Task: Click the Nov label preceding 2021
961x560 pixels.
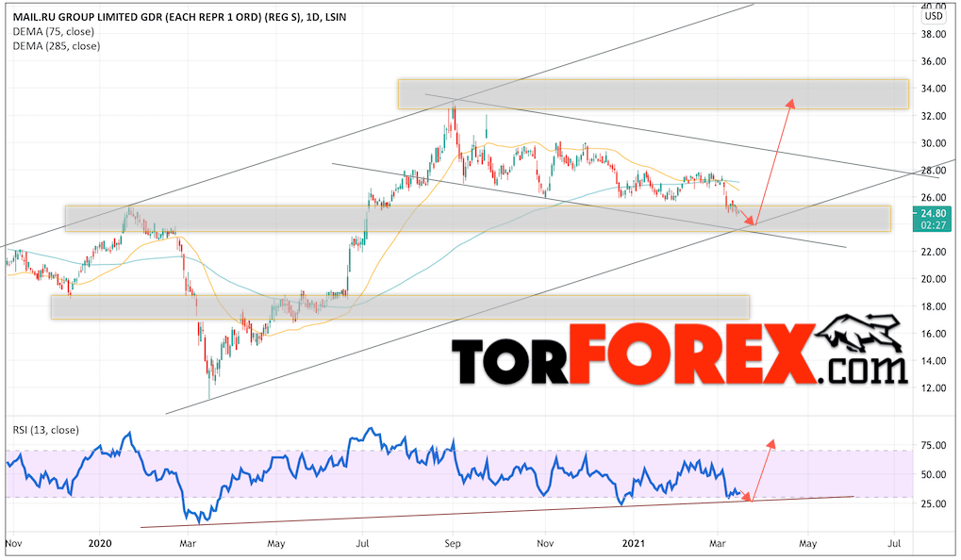Action: (x=545, y=543)
